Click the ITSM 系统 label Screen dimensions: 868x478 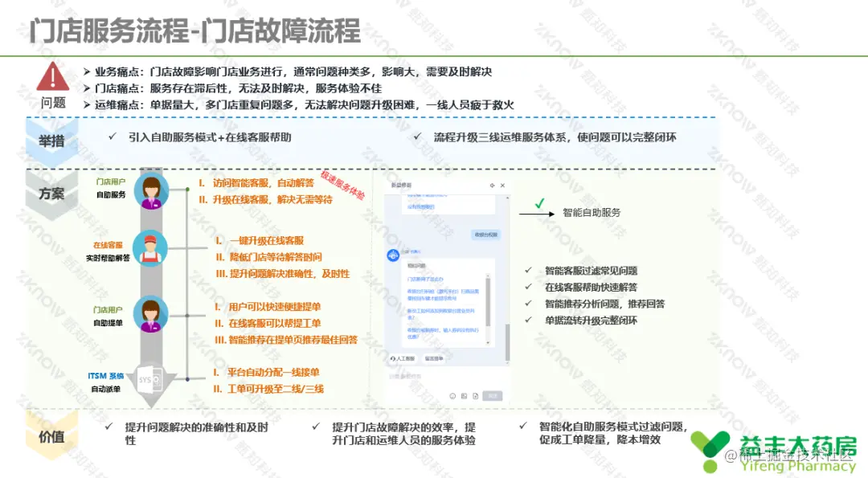pyautogui.click(x=106, y=376)
